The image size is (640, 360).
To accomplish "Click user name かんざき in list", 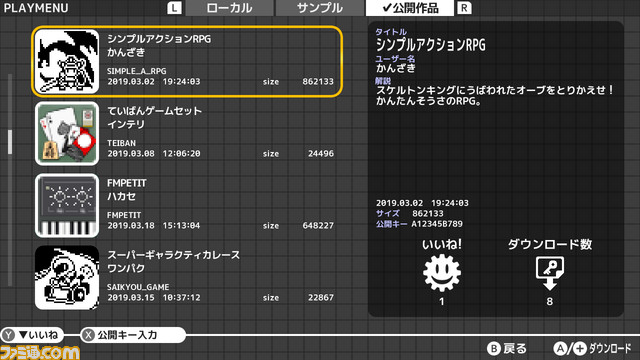I will coord(126,52).
